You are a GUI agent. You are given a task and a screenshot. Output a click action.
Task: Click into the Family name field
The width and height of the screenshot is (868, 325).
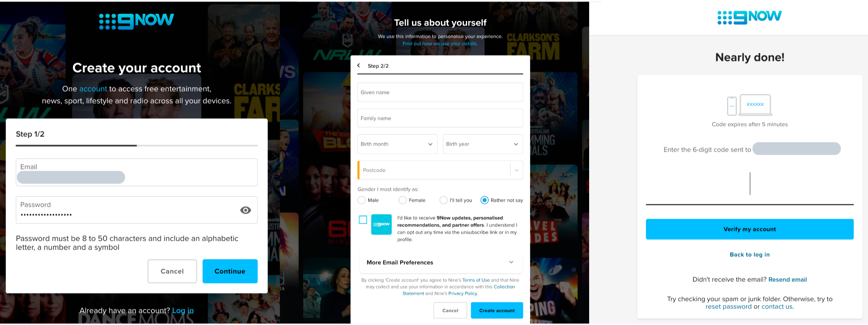[440, 118]
